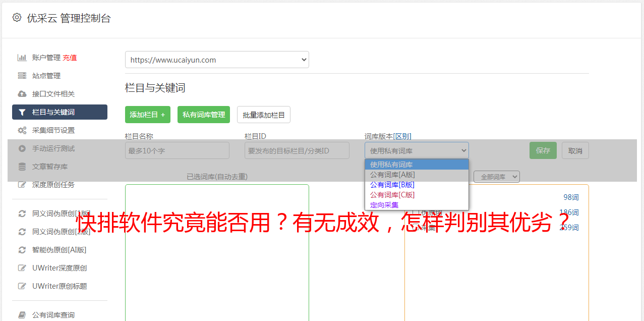Screen dimensions: 644x321
Task: Click the 98词 entry
Action: [571, 197]
